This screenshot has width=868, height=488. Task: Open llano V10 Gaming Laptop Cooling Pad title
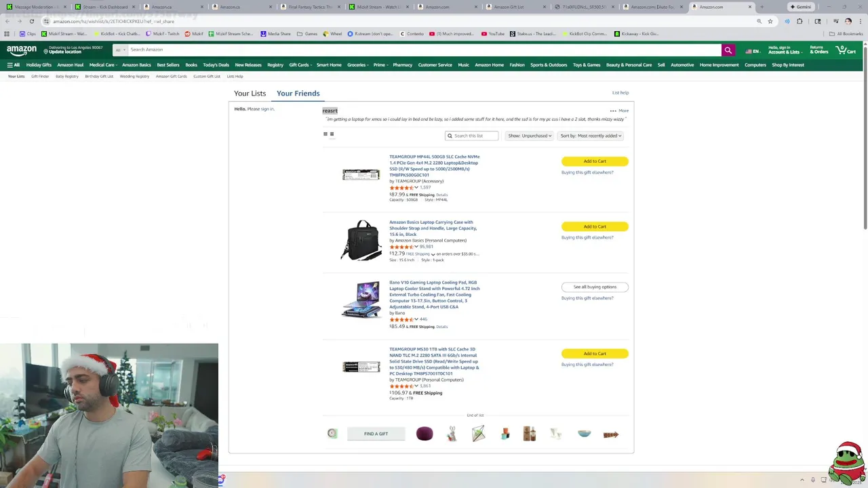[435, 295]
